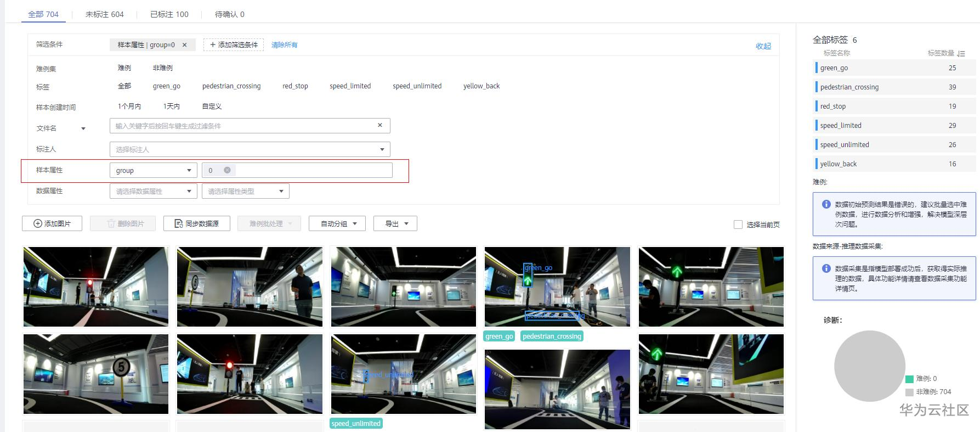
Task: Expand the 文件名 filter type arrow
Action: click(x=83, y=128)
